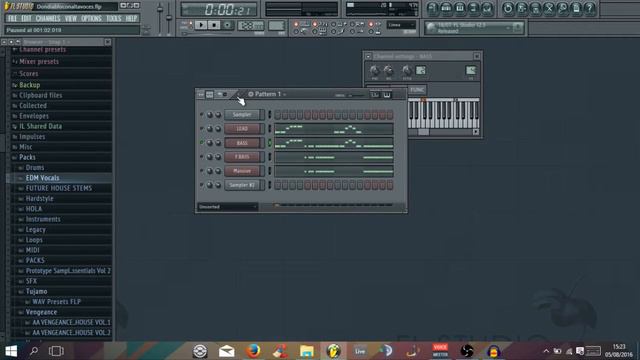Open piano roll from shortcut toolbar
640x360 pixels.
point(460,8)
